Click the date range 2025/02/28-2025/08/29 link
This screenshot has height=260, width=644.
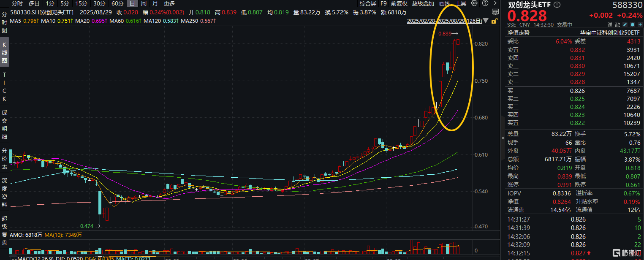445,21
